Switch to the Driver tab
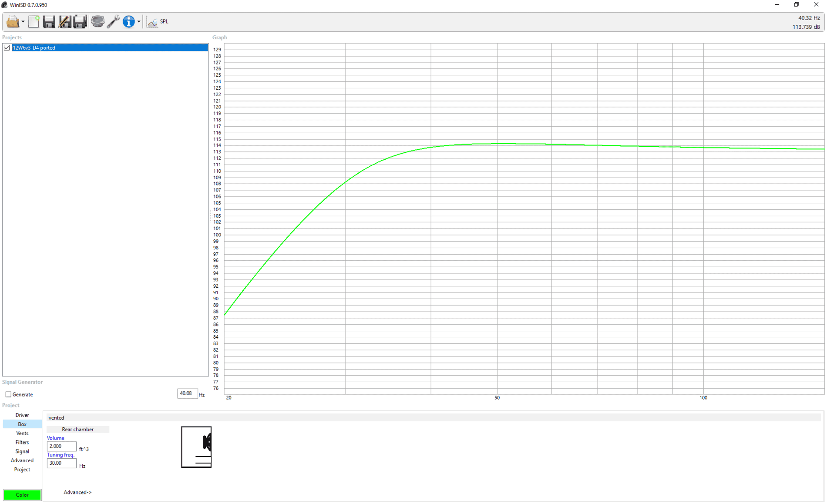Image resolution: width=827 pixels, height=504 pixels. click(x=22, y=415)
